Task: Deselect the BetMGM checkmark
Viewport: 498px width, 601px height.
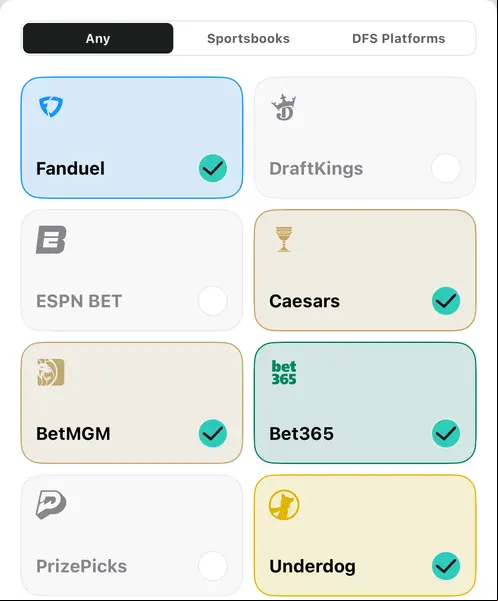Action: point(213,434)
